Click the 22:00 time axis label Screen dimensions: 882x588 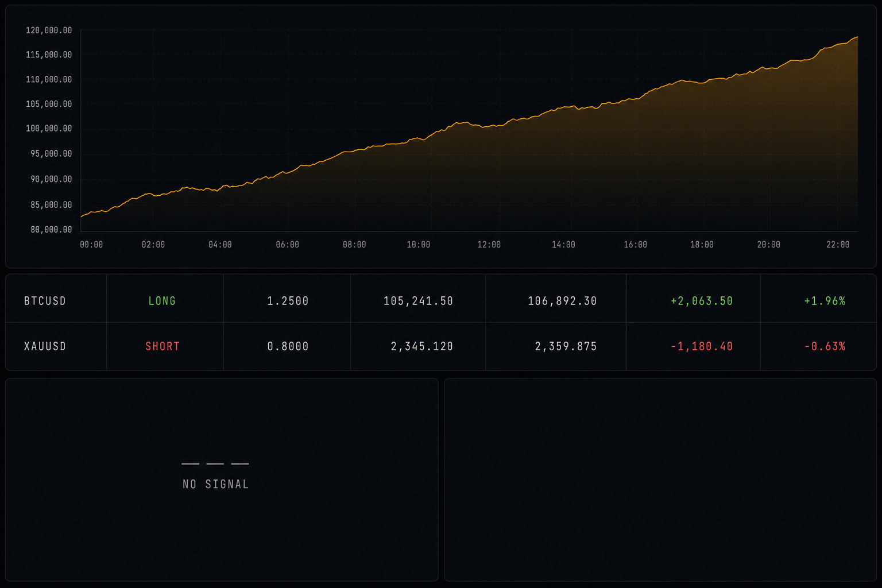838,245
